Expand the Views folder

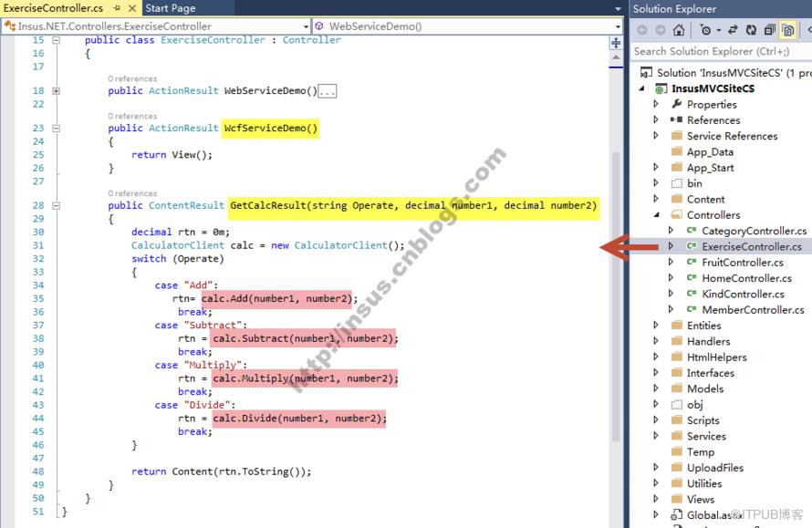pos(656,499)
